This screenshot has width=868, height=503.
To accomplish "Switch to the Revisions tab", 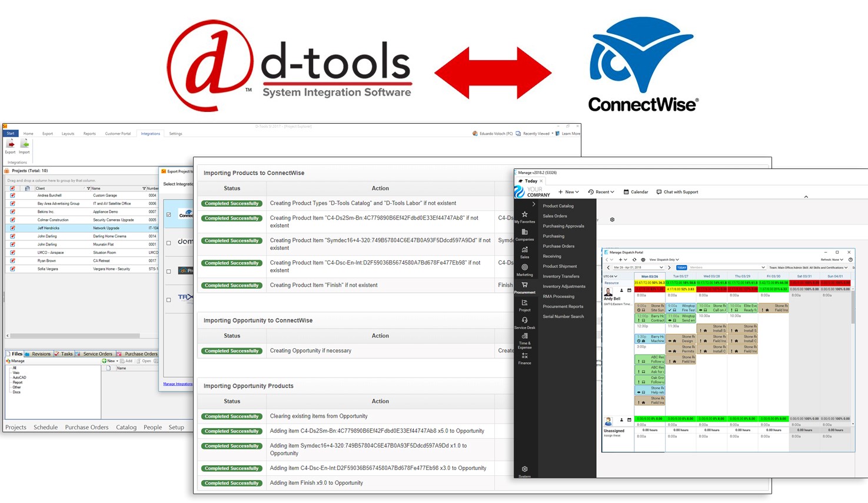I will click(38, 354).
